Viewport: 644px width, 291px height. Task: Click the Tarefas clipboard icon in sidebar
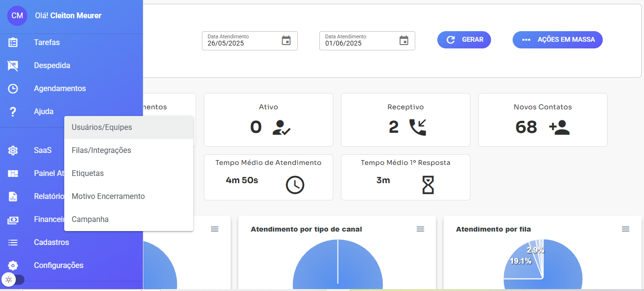click(13, 43)
